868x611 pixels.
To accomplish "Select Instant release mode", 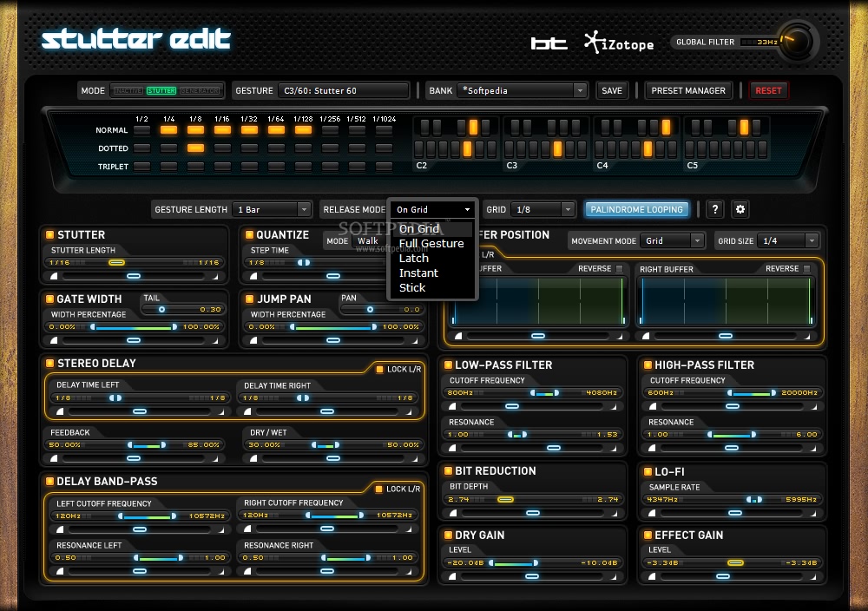I will tap(433, 273).
